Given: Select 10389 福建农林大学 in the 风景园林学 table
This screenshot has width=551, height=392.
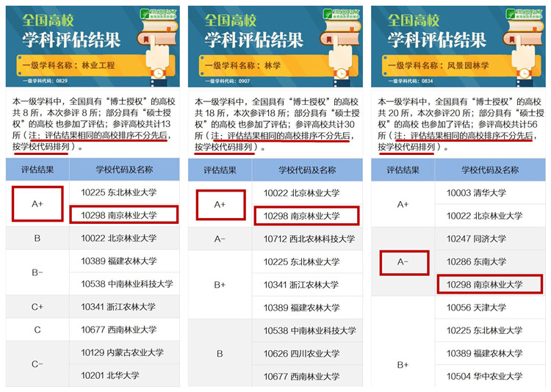Looking at the screenshot, I should click(485, 353).
